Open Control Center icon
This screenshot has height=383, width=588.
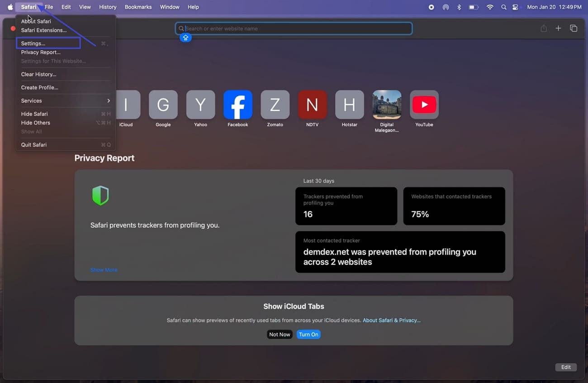click(x=516, y=7)
